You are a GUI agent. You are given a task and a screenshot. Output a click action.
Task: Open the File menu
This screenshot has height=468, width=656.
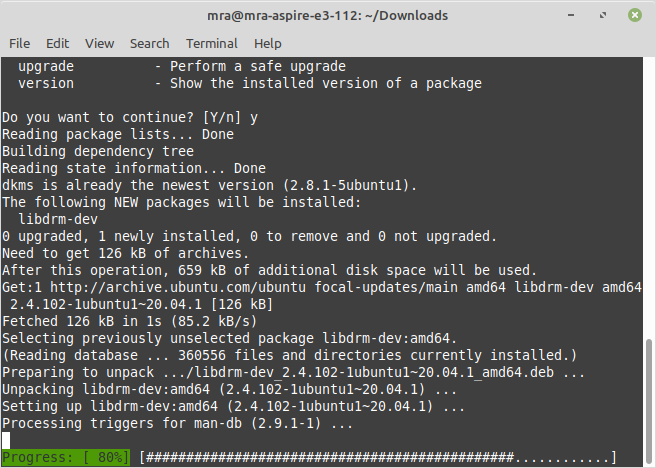point(20,43)
